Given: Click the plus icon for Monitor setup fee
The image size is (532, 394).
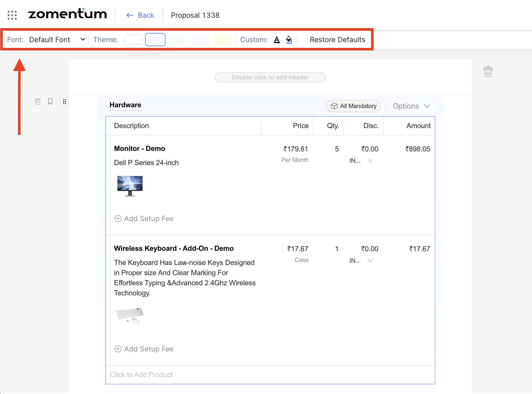Looking at the screenshot, I should (x=118, y=219).
